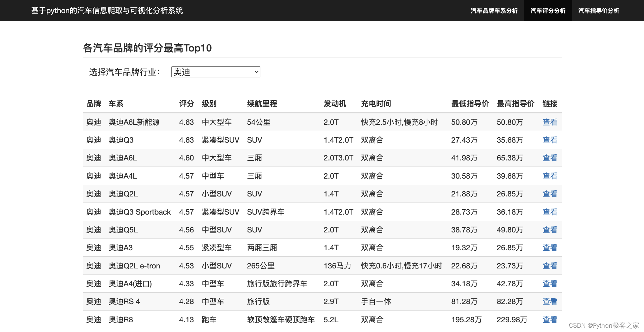
Task: Open 查看 link for 奥迪Q3 row at 27.43万
Action: [550, 140]
